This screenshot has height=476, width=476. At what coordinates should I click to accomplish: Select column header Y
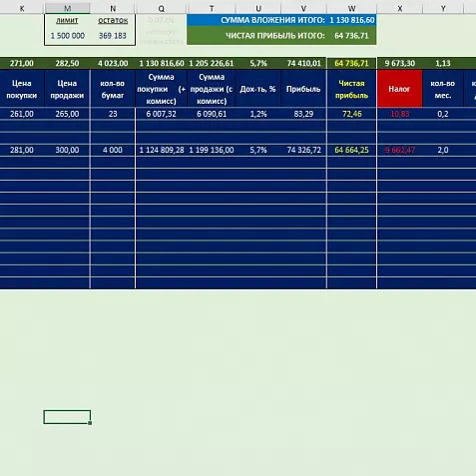click(x=443, y=8)
